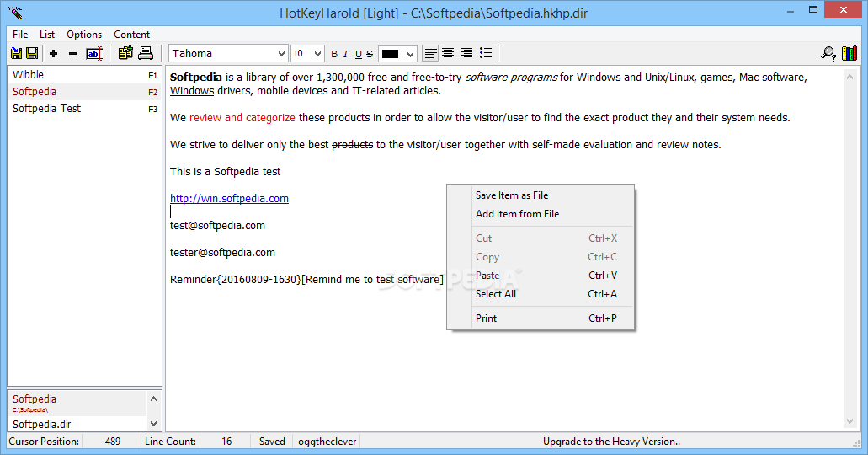
Task: Click the black text color swatch
Action: (391, 54)
